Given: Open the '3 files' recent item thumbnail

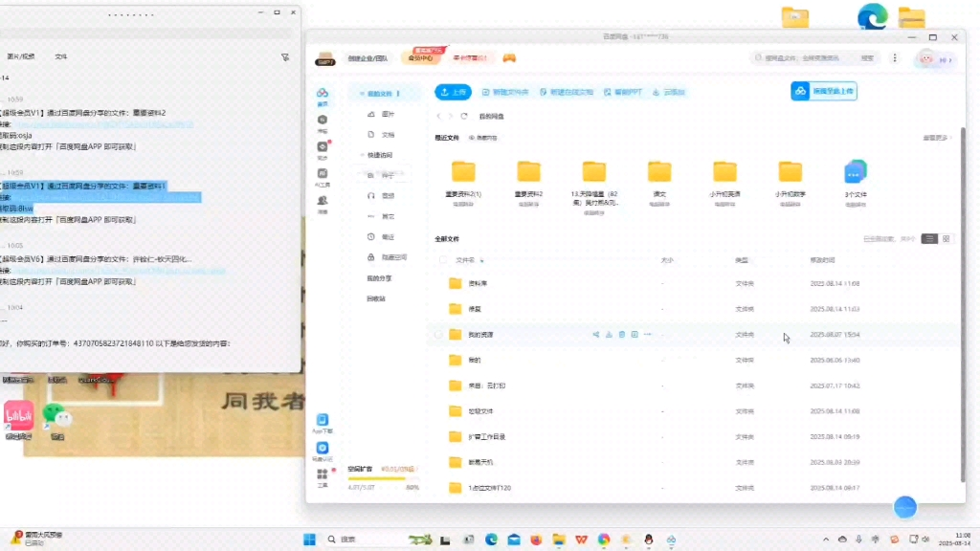Looking at the screenshot, I should (855, 171).
